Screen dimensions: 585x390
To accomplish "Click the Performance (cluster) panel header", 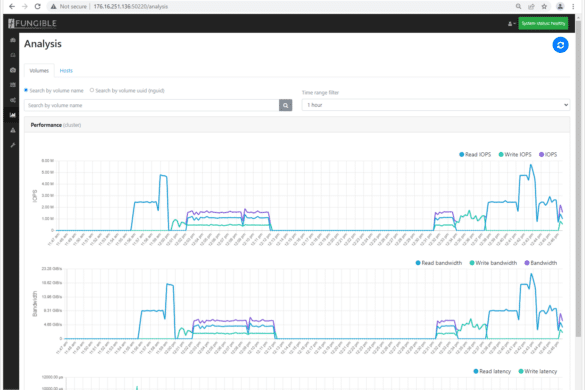I will click(x=297, y=125).
